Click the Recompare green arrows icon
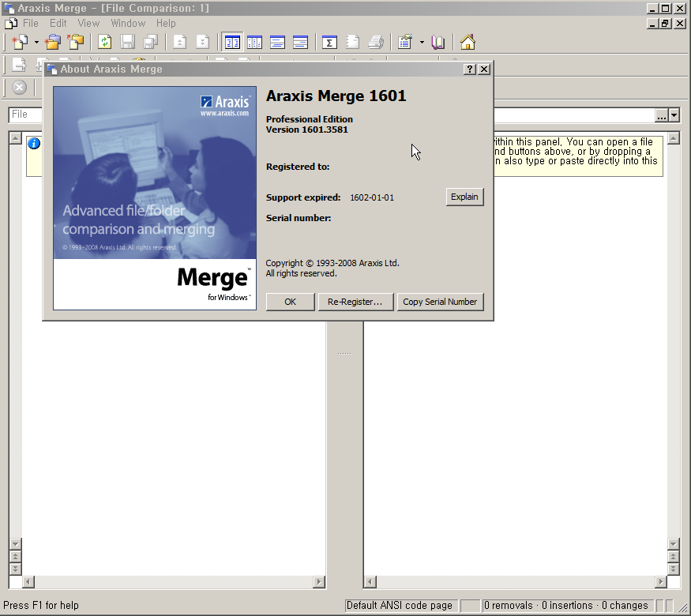 click(x=104, y=42)
